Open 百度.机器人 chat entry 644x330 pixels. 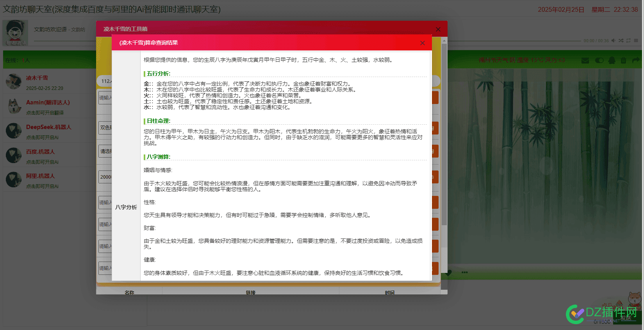[x=40, y=152]
